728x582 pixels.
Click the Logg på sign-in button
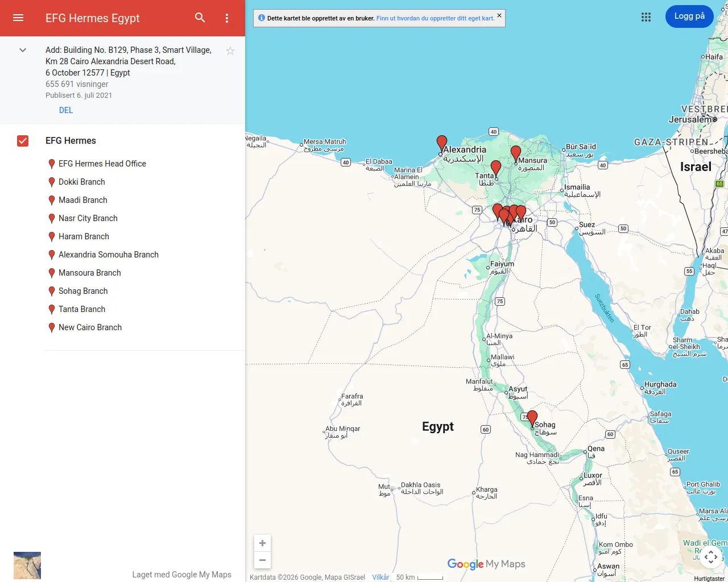point(689,16)
